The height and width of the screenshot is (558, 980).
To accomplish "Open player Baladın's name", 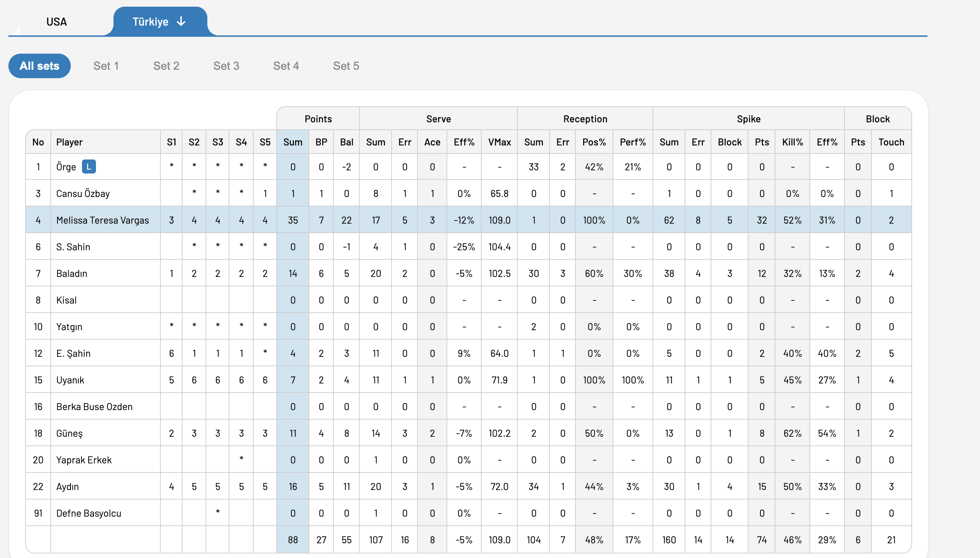I will [71, 273].
